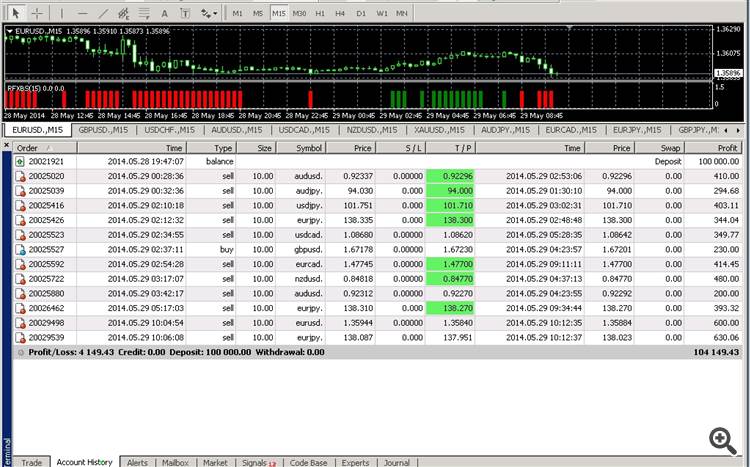Image resolution: width=750 pixels, height=467 pixels.
Task: Switch chart to MN timeframe
Action: [x=402, y=13]
